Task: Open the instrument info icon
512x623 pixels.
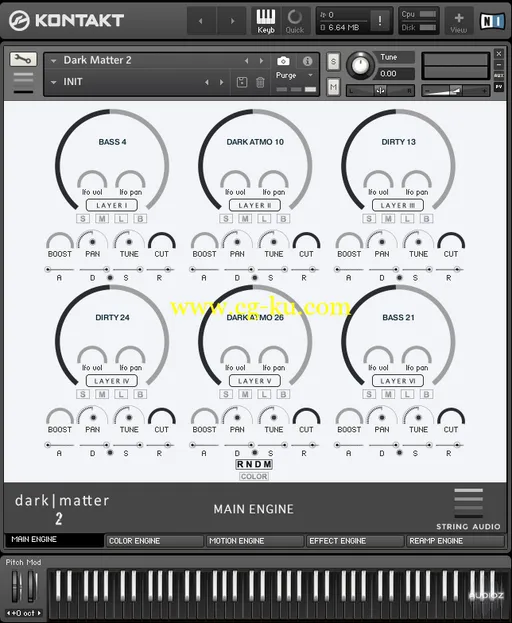Action: pyautogui.click(x=307, y=61)
